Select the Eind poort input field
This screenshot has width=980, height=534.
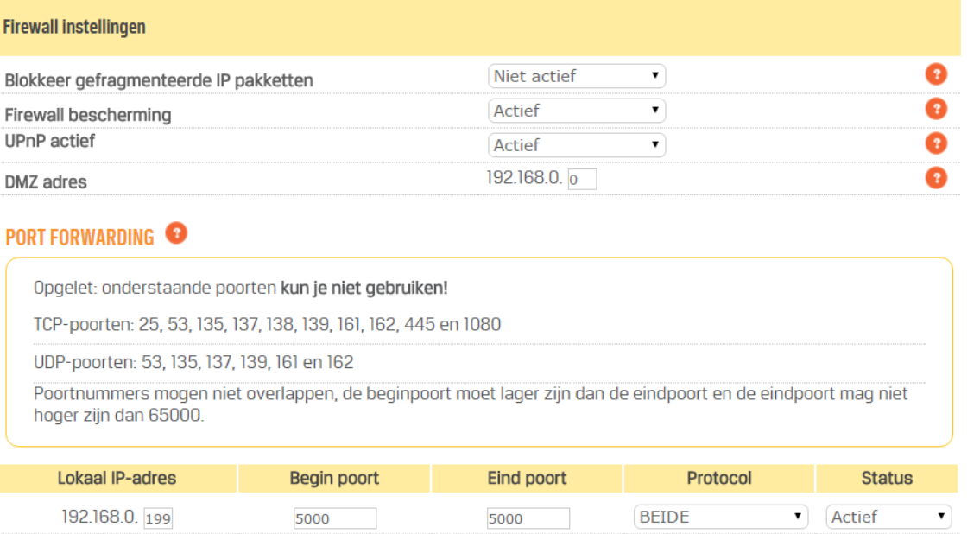tap(528, 518)
